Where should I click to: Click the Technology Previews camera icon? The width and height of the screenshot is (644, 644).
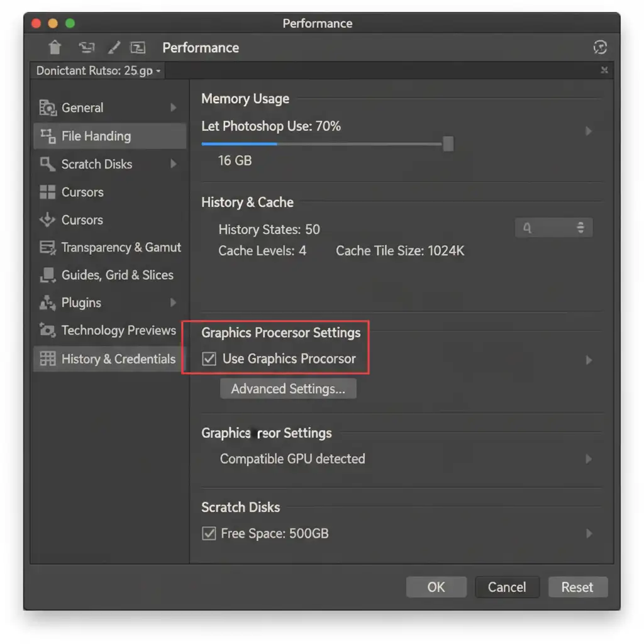point(47,331)
